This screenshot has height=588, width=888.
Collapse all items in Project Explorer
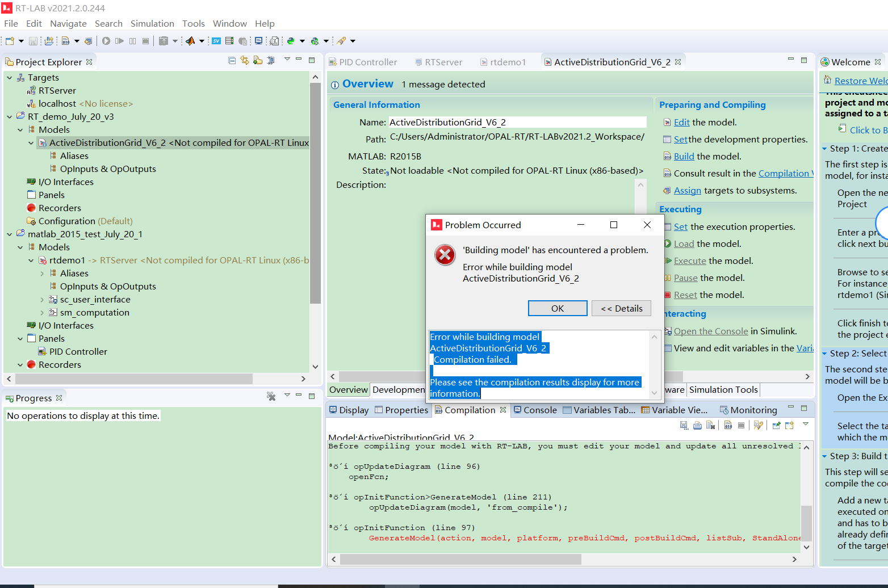(232, 60)
